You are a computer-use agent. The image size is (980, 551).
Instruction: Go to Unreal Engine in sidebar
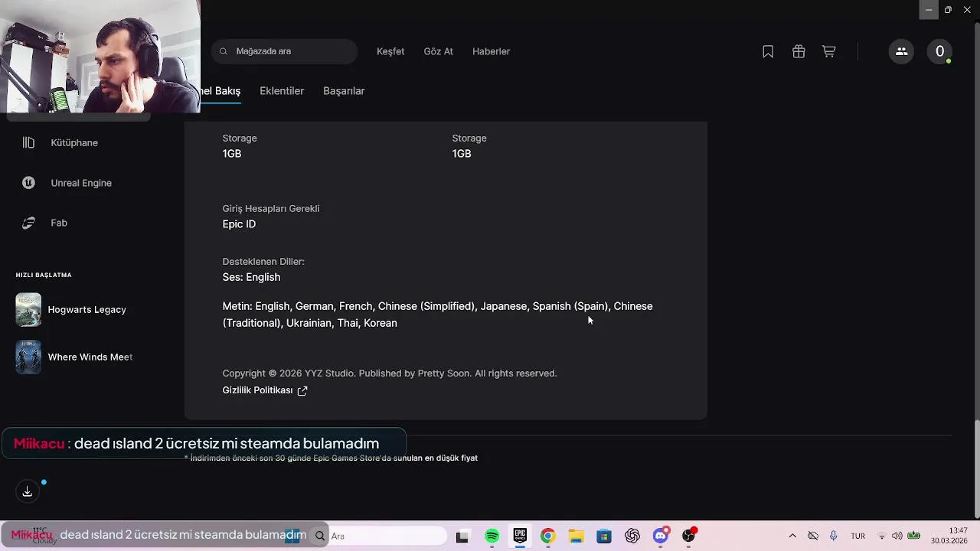(x=81, y=183)
